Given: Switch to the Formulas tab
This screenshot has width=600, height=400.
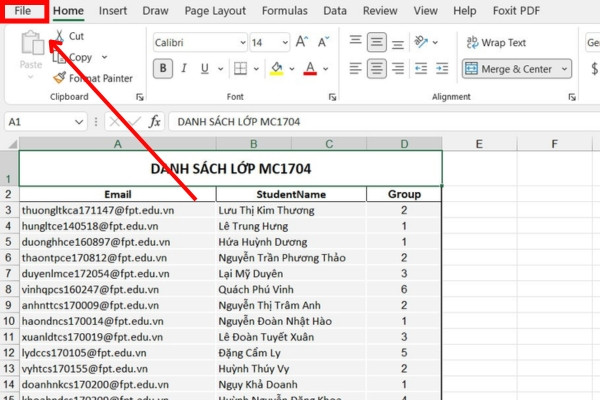Looking at the screenshot, I should (285, 11).
